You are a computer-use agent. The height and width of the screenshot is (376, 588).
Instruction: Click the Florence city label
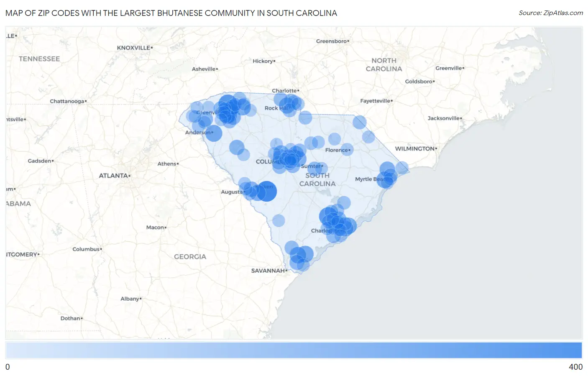pyautogui.click(x=338, y=150)
